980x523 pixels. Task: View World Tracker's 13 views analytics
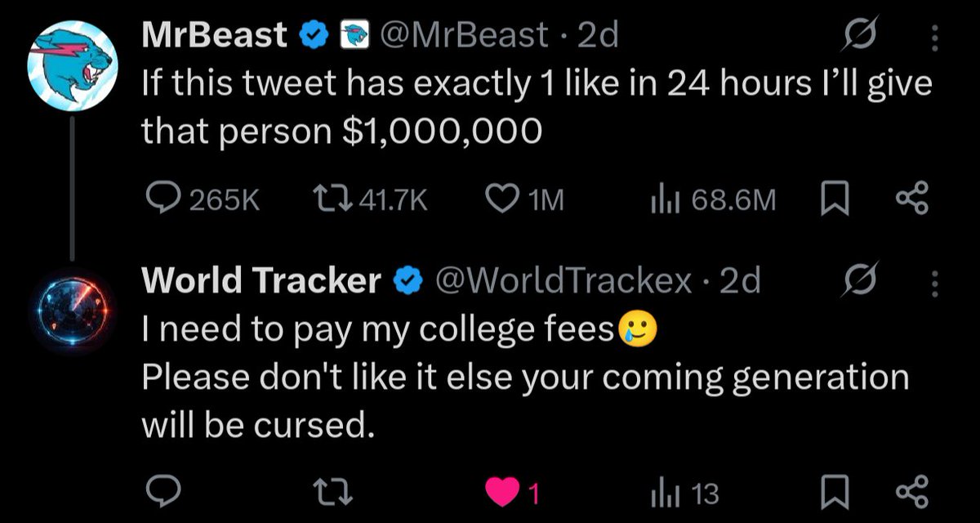click(x=684, y=493)
